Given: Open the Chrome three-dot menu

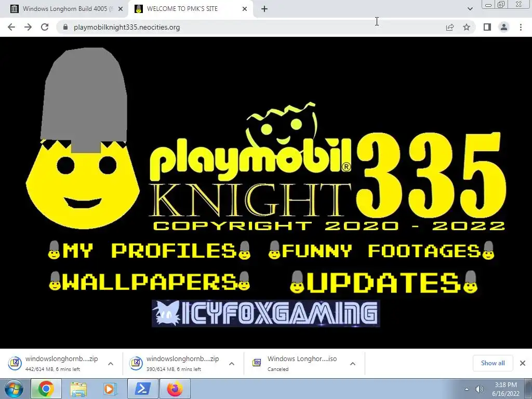Looking at the screenshot, I should tap(521, 27).
